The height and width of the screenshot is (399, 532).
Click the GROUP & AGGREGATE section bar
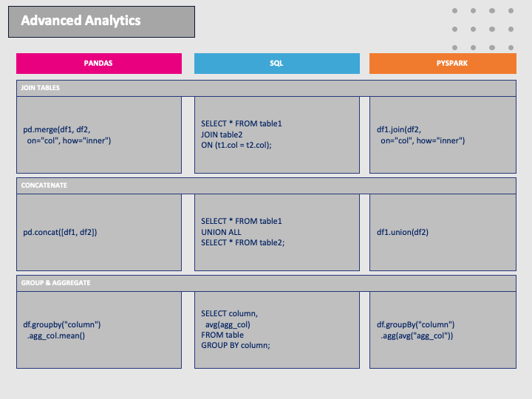click(266, 283)
